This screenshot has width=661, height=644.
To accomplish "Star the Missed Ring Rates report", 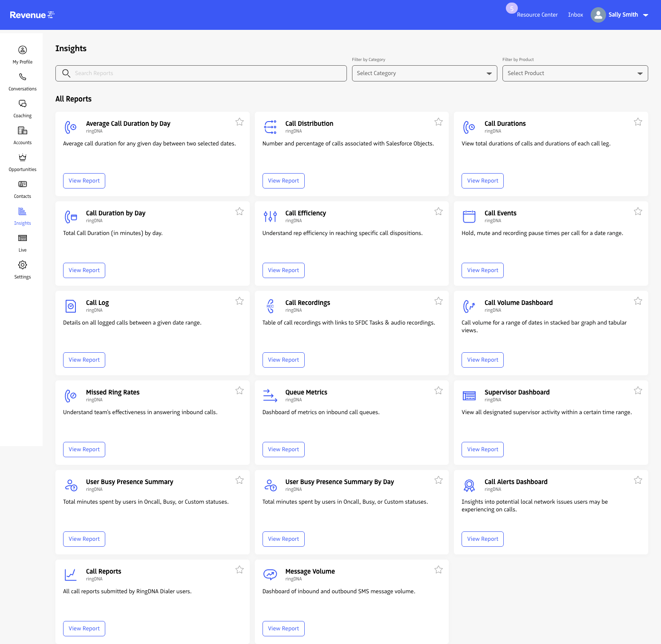I will click(239, 390).
